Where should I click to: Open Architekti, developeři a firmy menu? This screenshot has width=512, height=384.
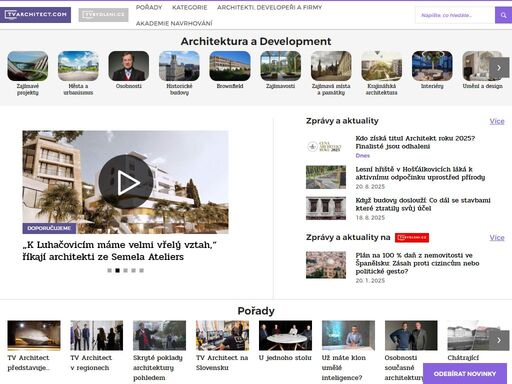click(269, 7)
